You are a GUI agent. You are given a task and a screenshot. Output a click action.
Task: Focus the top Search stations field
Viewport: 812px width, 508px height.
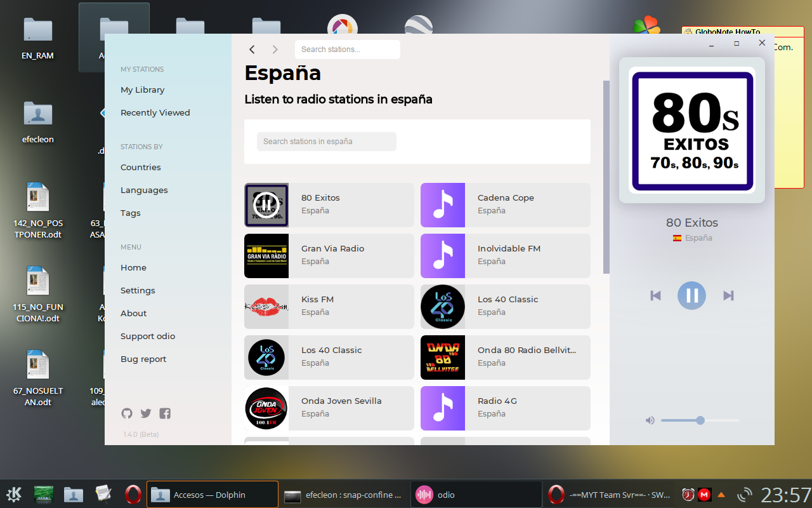coord(348,50)
